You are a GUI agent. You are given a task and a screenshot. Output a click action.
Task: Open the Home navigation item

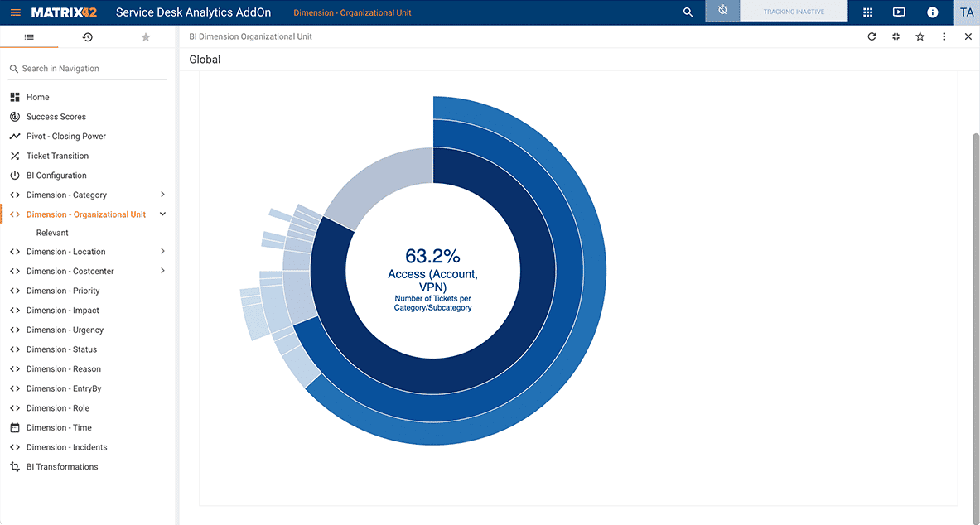point(38,97)
